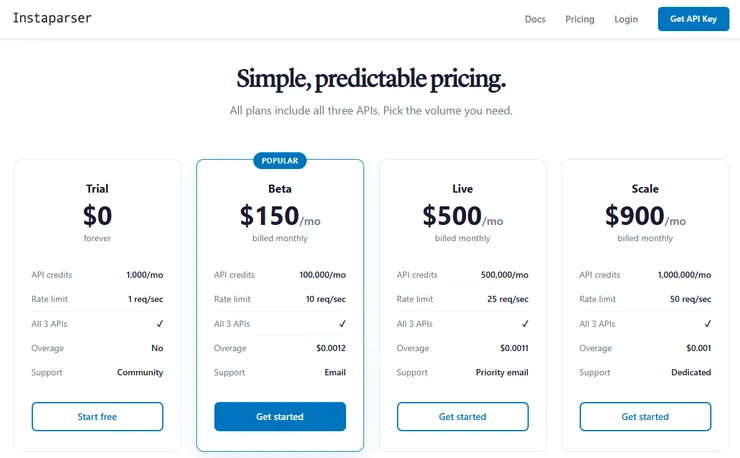Click the Simple, predictable pricing heading
740x458 pixels.
tap(371, 79)
